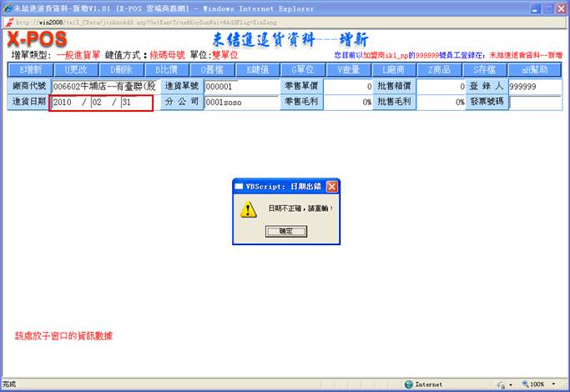Click the 發票號碼 invoice number field
The height and width of the screenshot is (392, 570).
tap(535, 103)
